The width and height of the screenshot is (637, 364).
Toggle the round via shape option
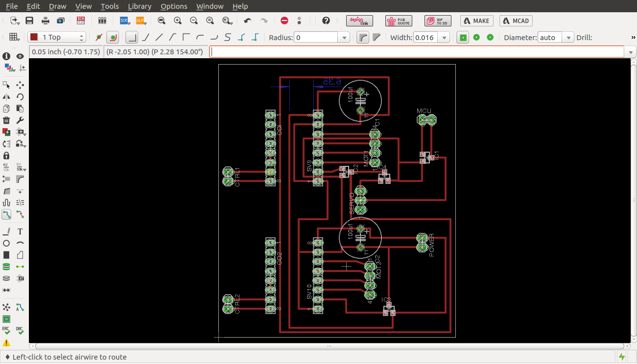[476, 37]
